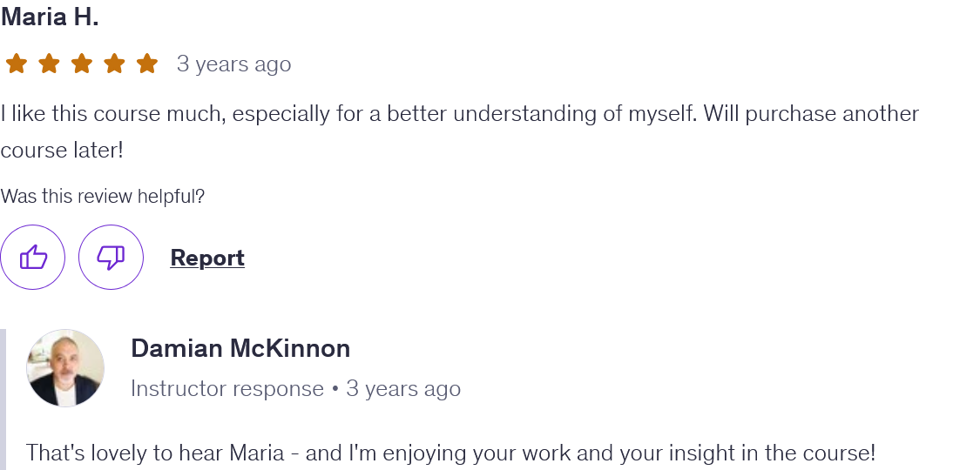The height and width of the screenshot is (470, 980).
Task: Click the 'That's lovely to hear Maria' reply
Action: coord(450,453)
